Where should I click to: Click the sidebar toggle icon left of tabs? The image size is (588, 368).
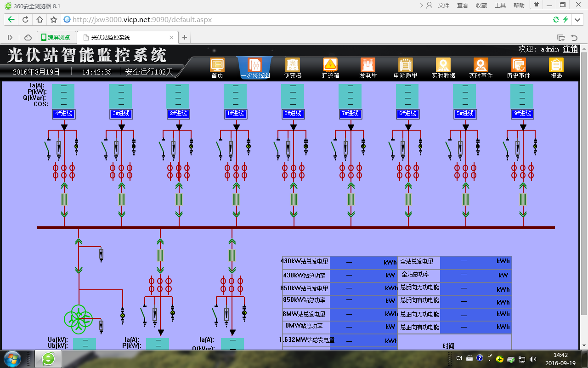click(10, 38)
